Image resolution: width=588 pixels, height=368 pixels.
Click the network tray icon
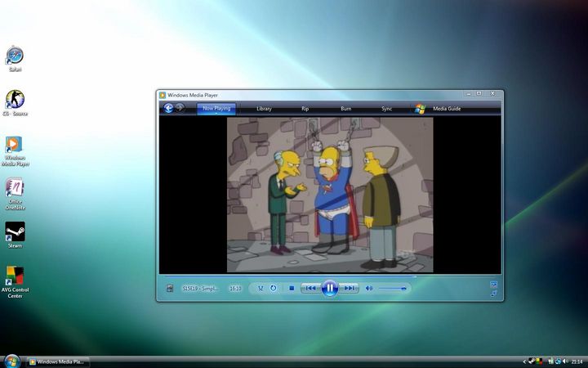point(558,361)
